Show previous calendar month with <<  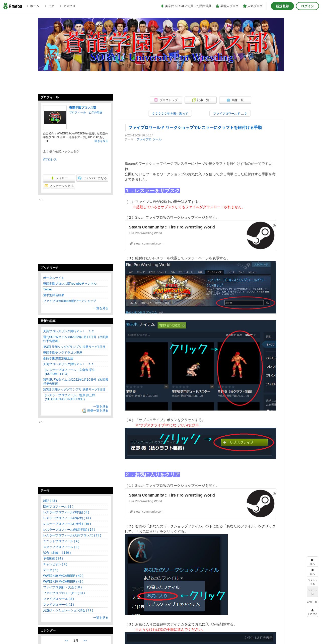(x=67, y=641)
